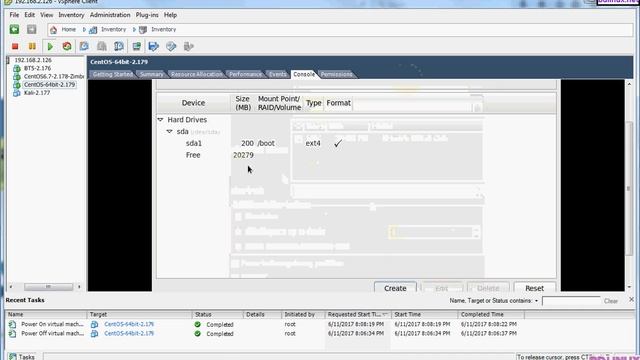Click the Connect CD/DVD toolbar icon
The width and height of the screenshot is (640, 360).
pos(171,46)
